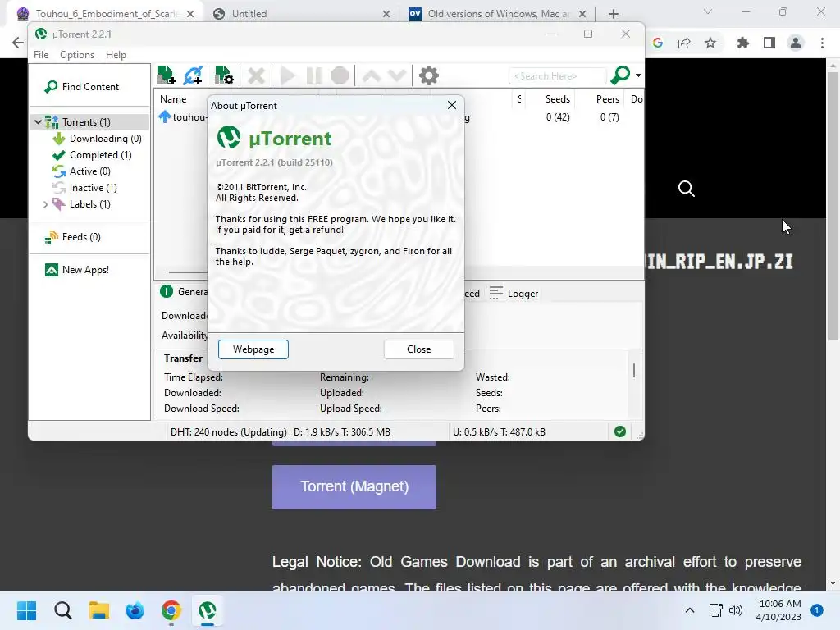Toggle Chrome side panel icon
Image resolution: width=840 pixels, height=630 pixels.
769,43
